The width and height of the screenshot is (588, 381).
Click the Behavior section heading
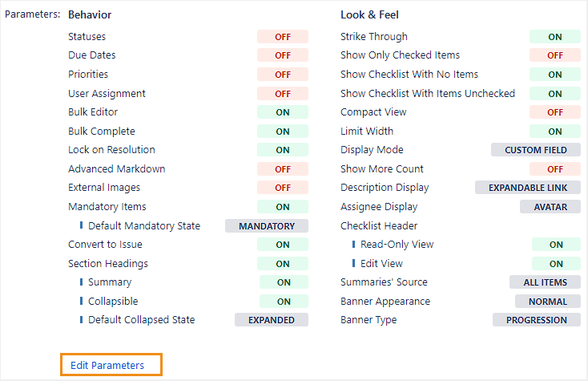coord(90,15)
